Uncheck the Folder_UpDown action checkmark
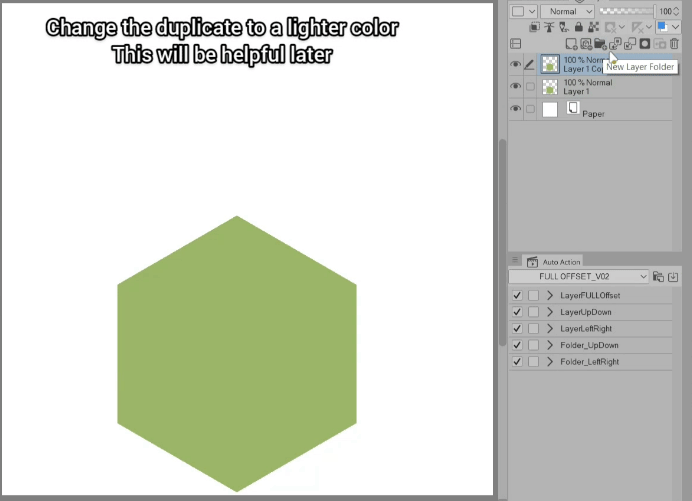Viewport: 692px width, 501px height. click(517, 345)
